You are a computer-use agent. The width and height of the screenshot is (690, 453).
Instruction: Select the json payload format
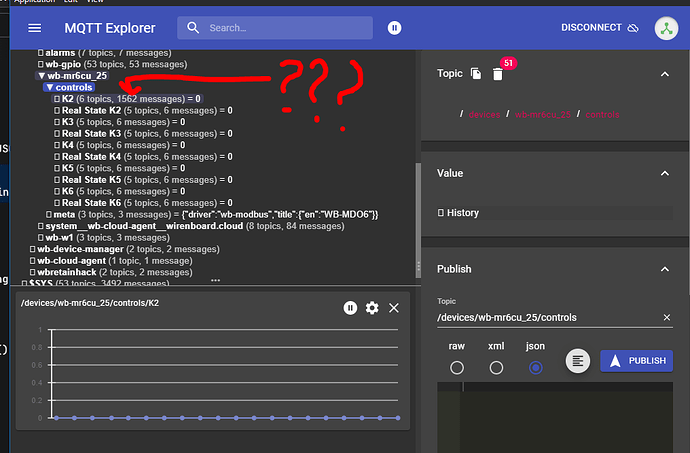coord(536,367)
